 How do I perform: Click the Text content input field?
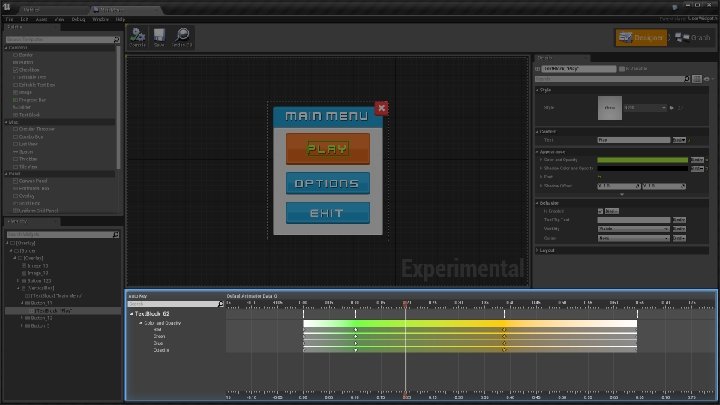634,140
